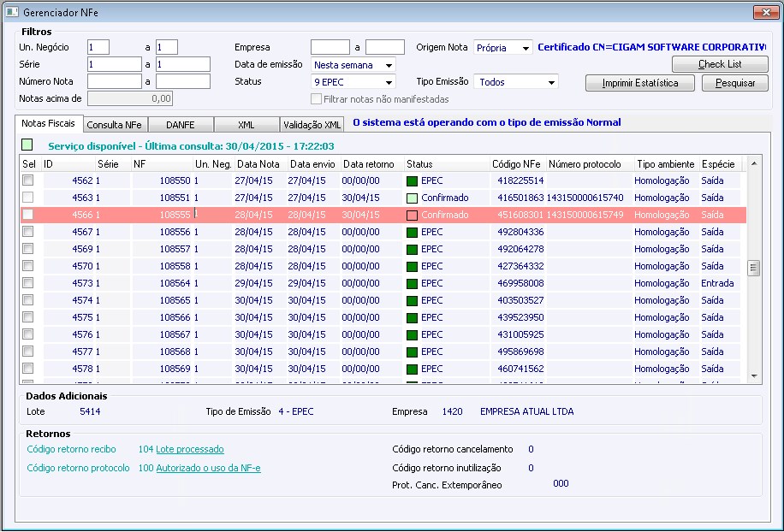Screen dimensions: 784x532
Task: Click the EPEC status icon for ID 4578
Action: click(x=413, y=369)
